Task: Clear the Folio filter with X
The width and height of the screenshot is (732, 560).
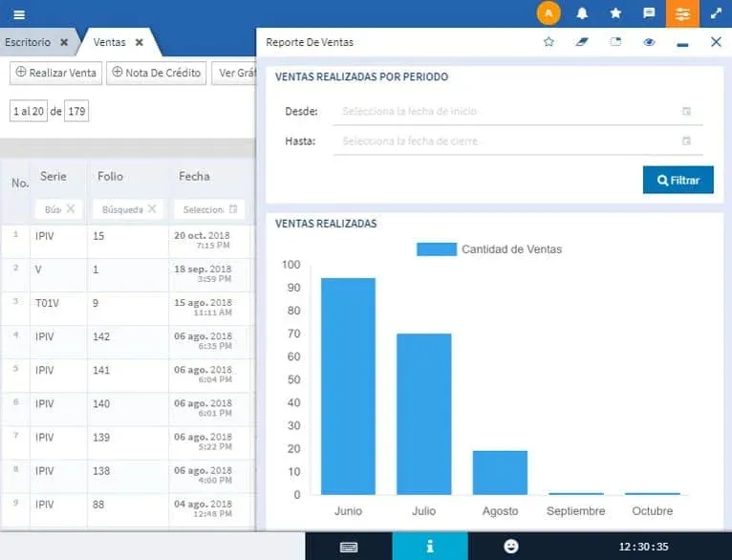Action: [152, 209]
